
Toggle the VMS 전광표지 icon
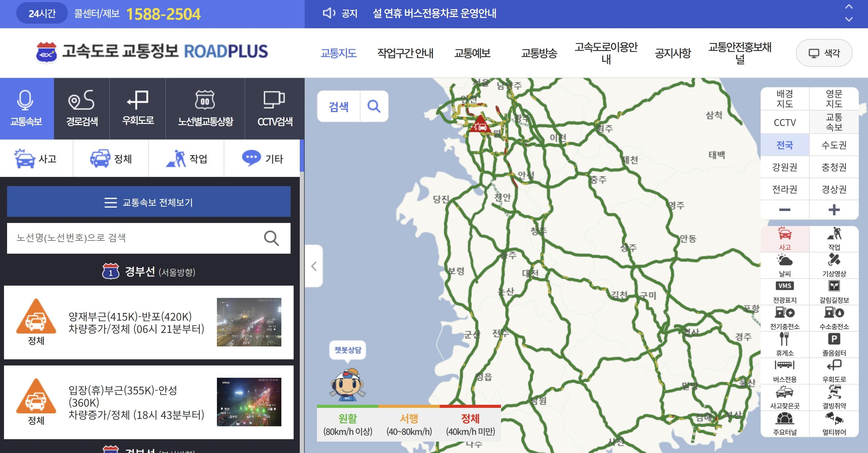tap(785, 292)
